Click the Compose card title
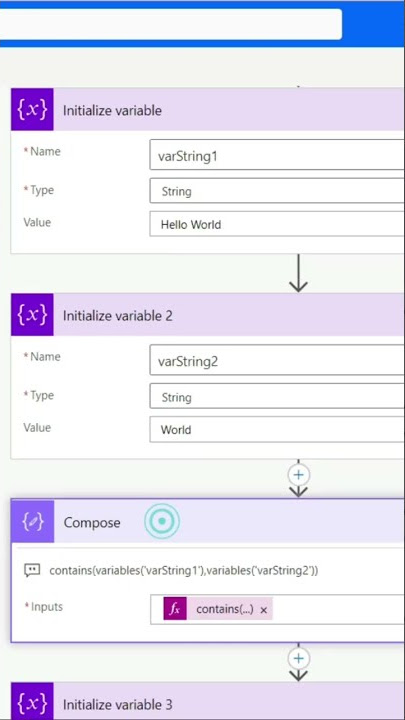This screenshot has width=405, height=720. pos(92,523)
